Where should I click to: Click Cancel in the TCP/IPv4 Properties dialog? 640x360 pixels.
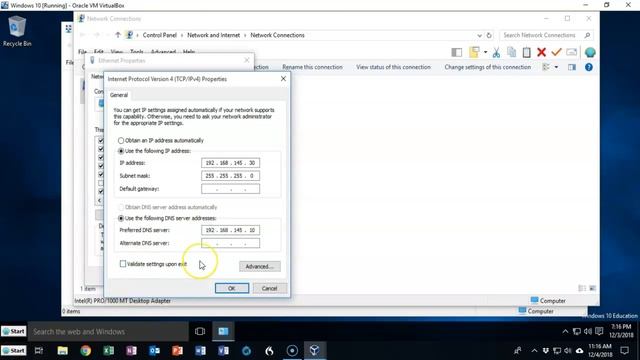(x=269, y=288)
